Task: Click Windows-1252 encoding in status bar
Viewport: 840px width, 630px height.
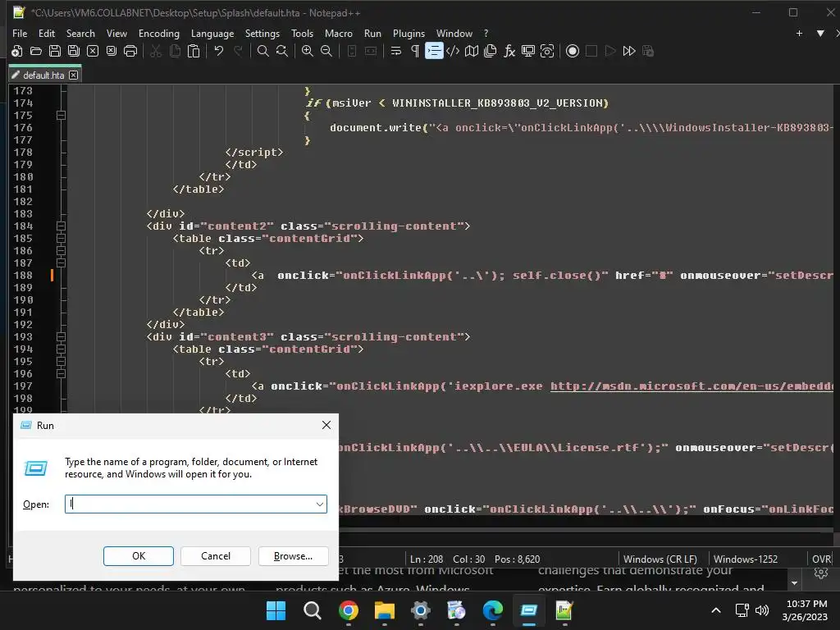Action: click(745, 559)
